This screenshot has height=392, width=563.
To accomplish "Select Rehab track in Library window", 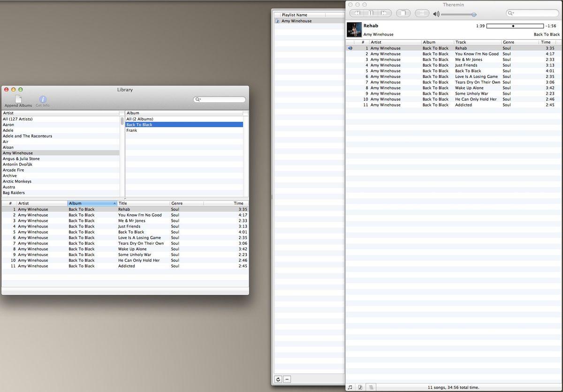I will pyautogui.click(x=125, y=210).
